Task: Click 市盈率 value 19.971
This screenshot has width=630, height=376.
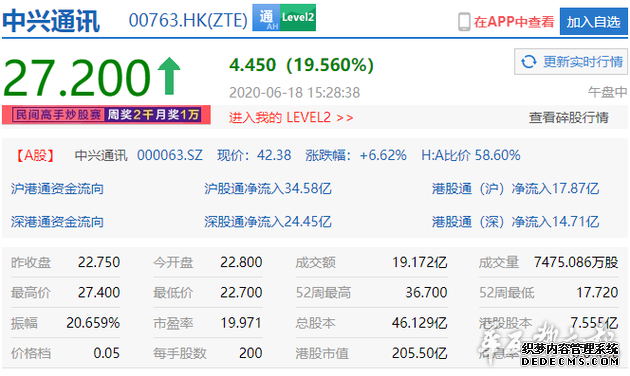Action: (x=241, y=323)
